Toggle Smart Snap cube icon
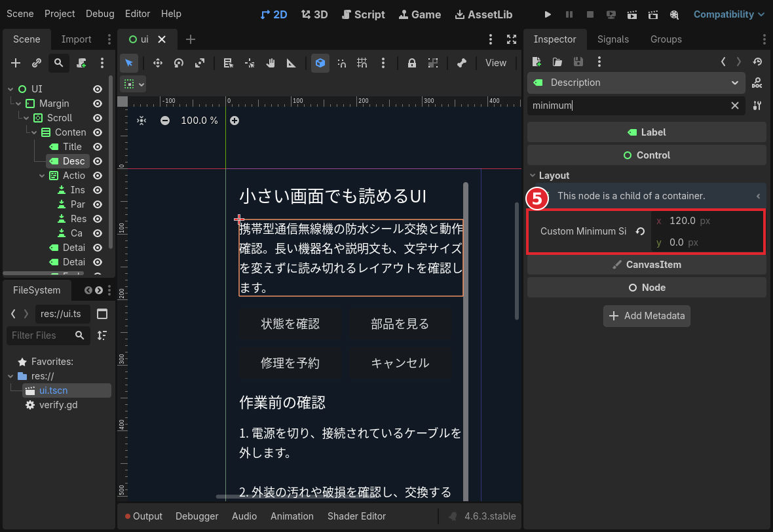The image size is (773, 532). pos(320,63)
